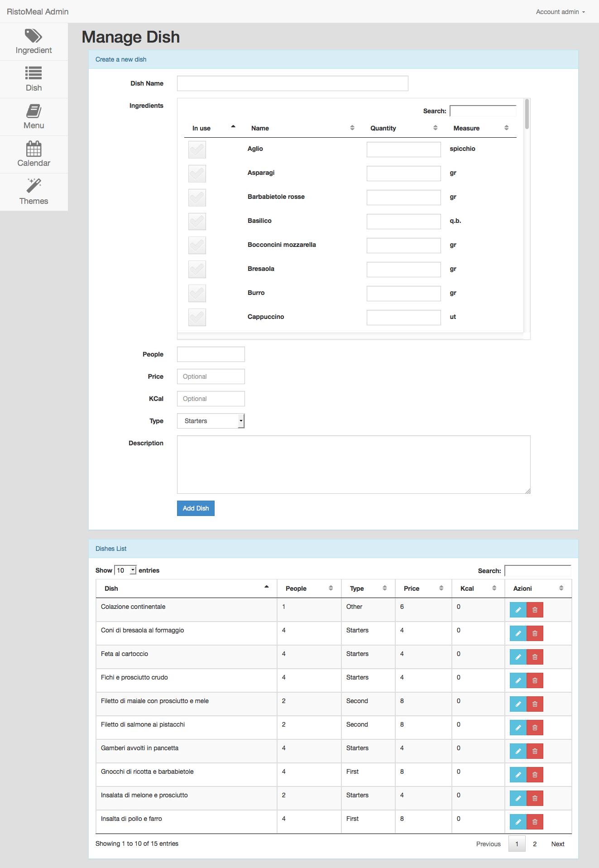
Task: Delete the Gamberi avvolti in pancetta dish
Action: point(535,751)
